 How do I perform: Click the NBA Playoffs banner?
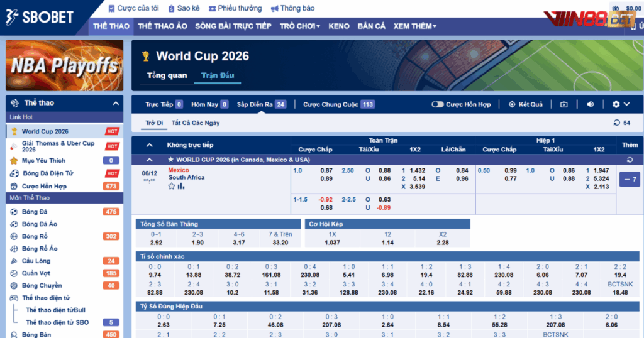(65, 65)
